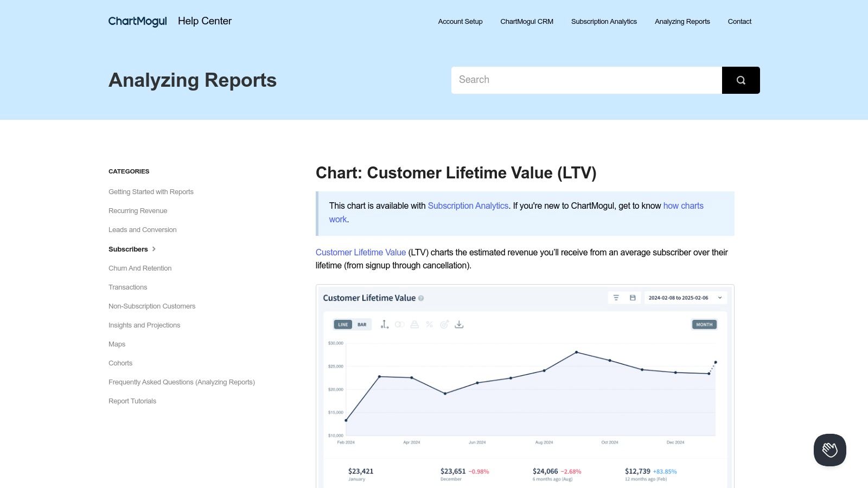This screenshot has height=488, width=868.
Task: Click the MONTH interval toggle
Action: 704,324
